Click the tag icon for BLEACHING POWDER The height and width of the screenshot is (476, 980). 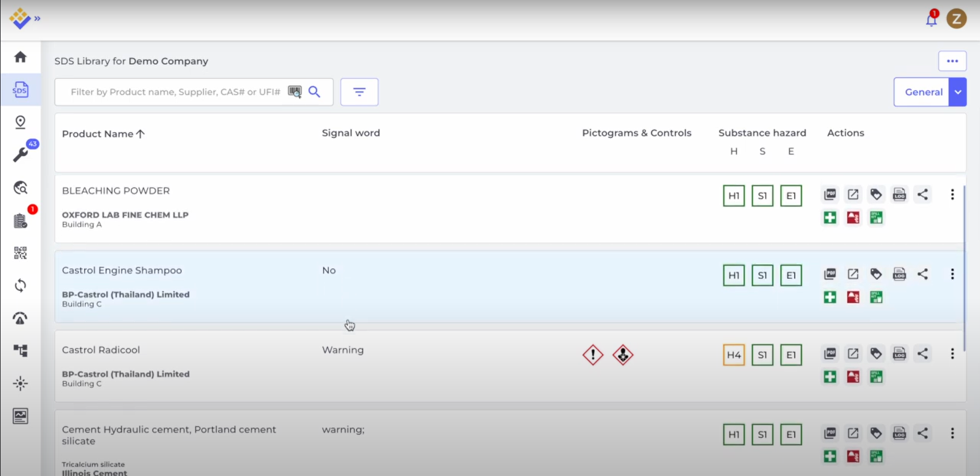[876, 194]
